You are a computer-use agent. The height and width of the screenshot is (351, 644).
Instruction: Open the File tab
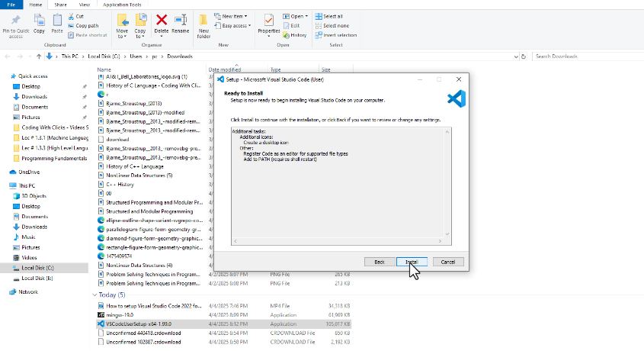[11, 5]
